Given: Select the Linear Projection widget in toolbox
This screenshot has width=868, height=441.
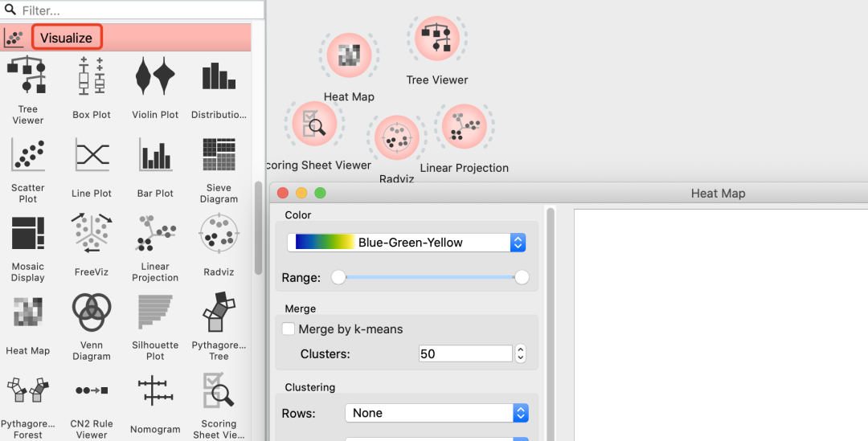Looking at the screenshot, I should [x=155, y=248].
